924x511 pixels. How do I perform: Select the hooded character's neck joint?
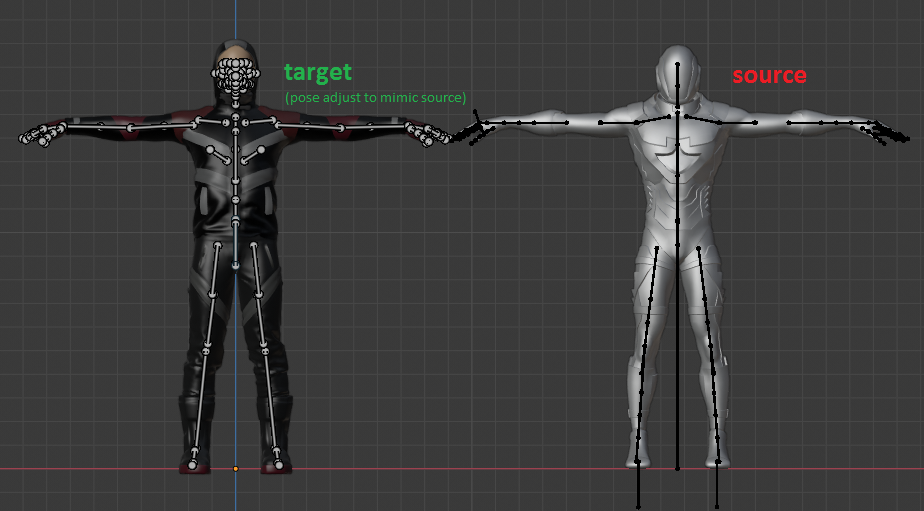click(x=235, y=118)
